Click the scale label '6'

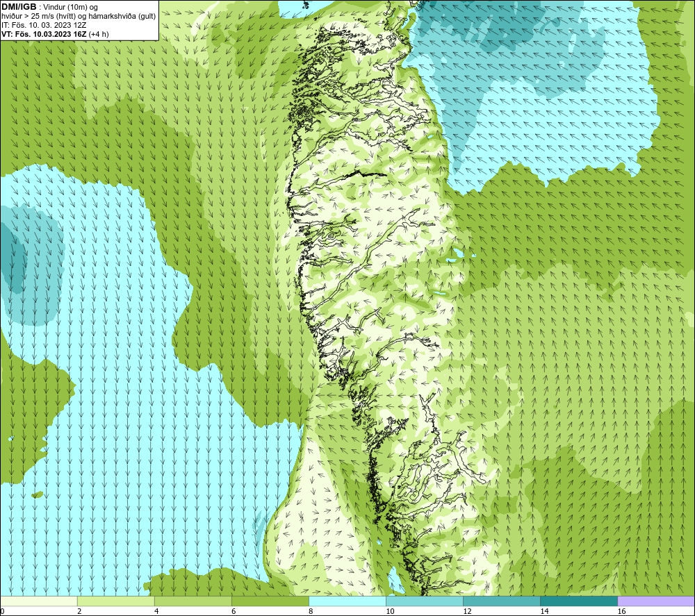(234, 612)
